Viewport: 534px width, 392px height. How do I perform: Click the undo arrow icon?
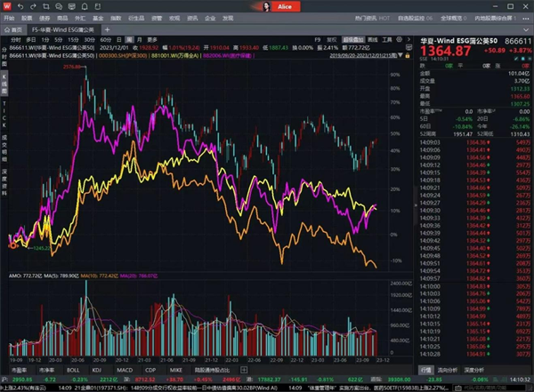(20, 6)
